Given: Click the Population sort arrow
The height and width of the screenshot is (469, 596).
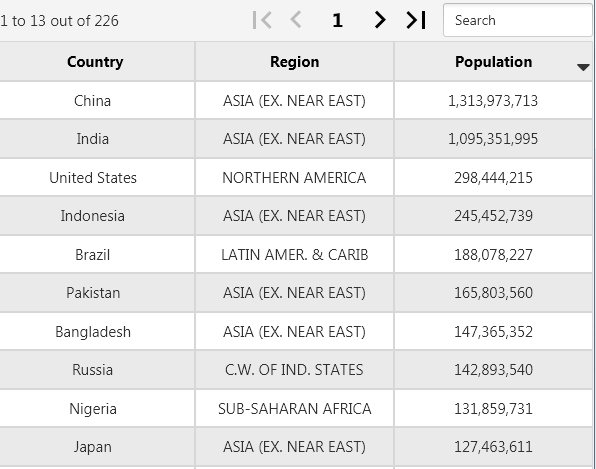Looking at the screenshot, I should click(583, 67).
